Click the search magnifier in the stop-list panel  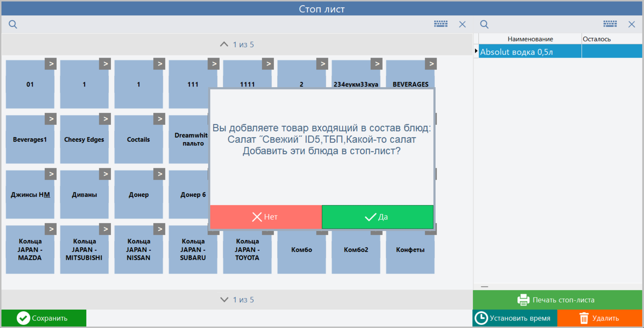pos(484,24)
